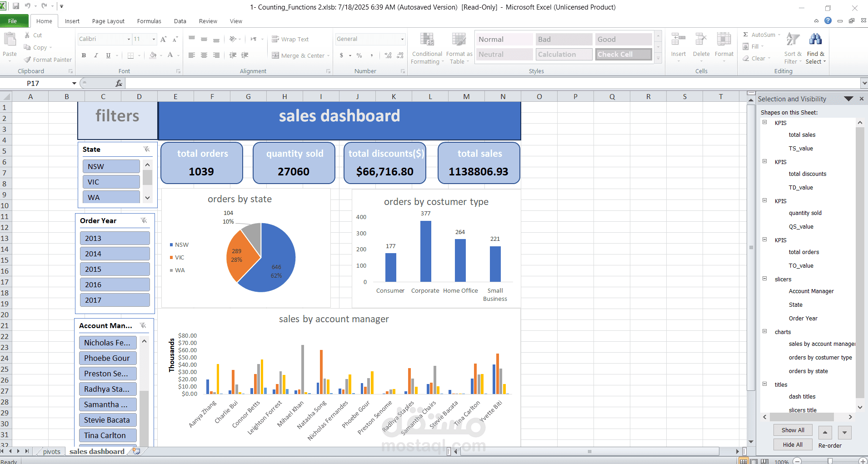Image resolution: width=868 pixels, height=464 pixels.
Task: Click the Format as Table icon
Action: click(x=459, y=48)
